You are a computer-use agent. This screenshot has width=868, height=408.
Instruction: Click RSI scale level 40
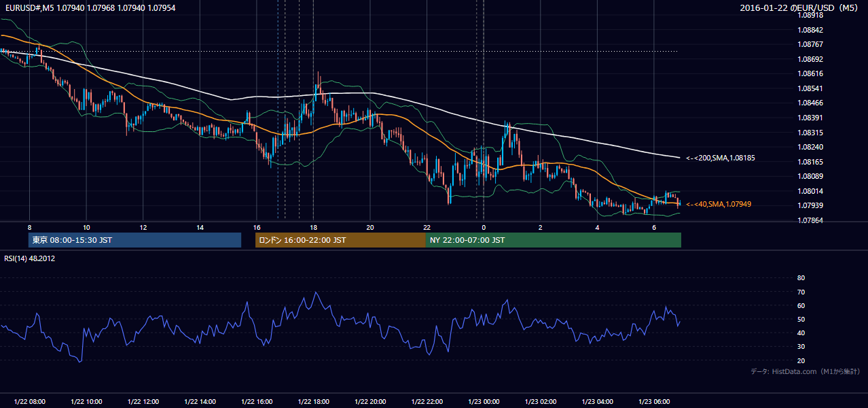801,333
